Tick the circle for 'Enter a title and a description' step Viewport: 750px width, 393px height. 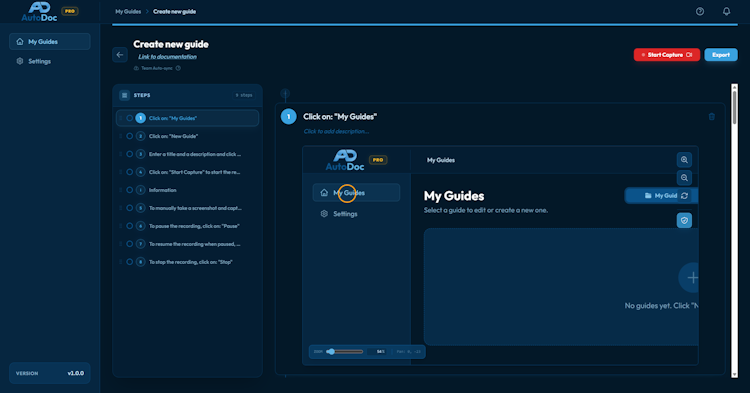click(130, 154)
